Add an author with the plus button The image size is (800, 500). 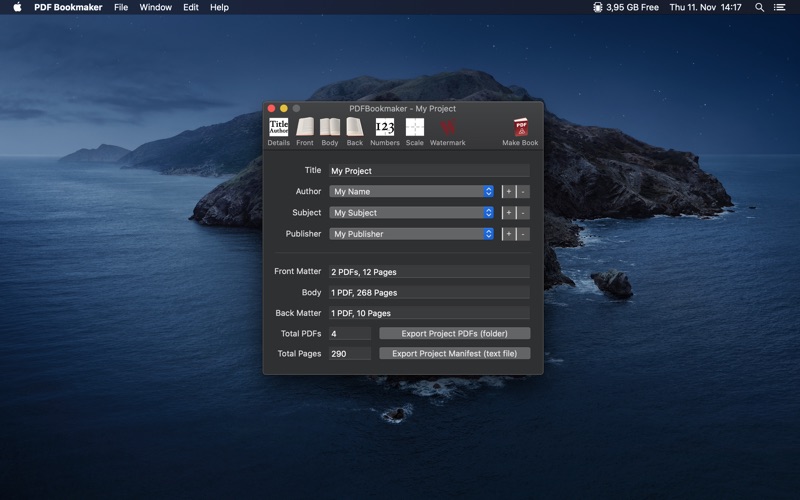click(509, 191)
